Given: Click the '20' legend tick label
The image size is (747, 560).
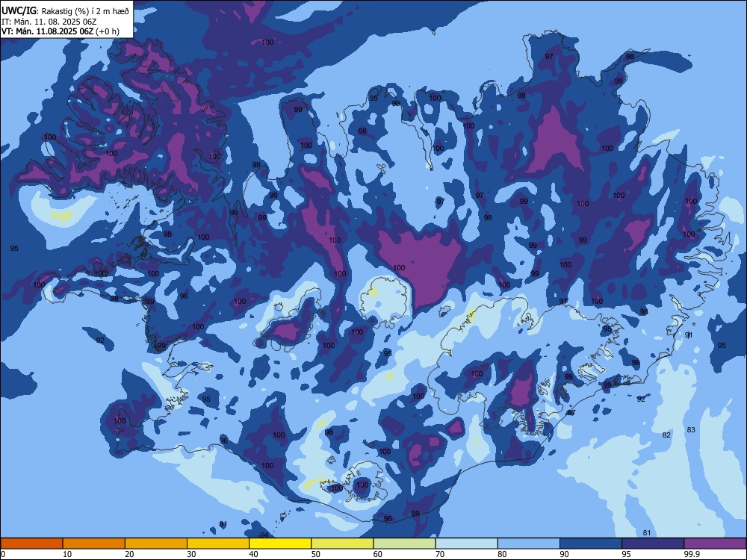Looking at the screenshot, I should (x=129, y=554).
